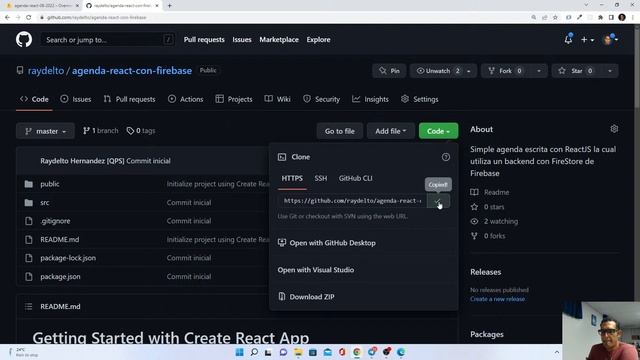640x360 pixels.
Task: Open Windows taskbar search
Action: pyautogui.click(x=254, y=352)
